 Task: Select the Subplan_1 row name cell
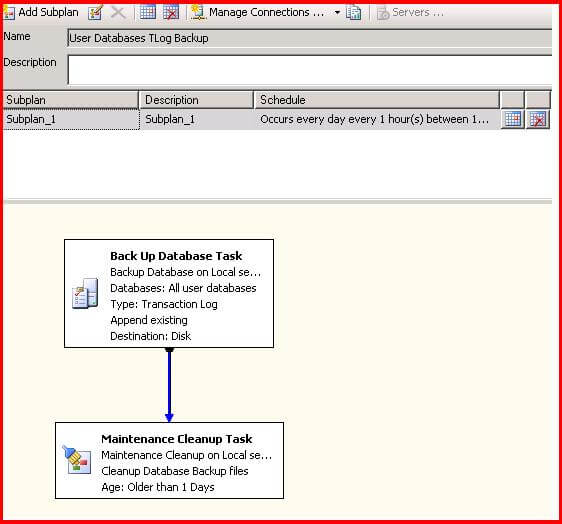tap(71, 119)
